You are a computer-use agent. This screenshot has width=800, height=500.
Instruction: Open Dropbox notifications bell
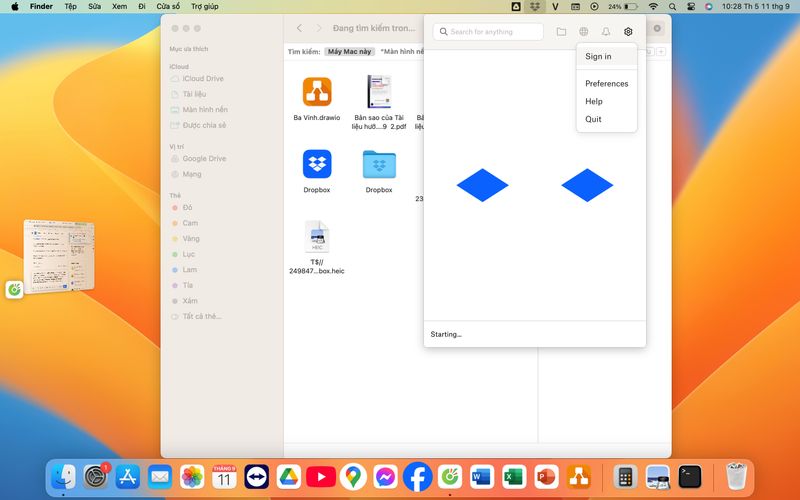606,32
